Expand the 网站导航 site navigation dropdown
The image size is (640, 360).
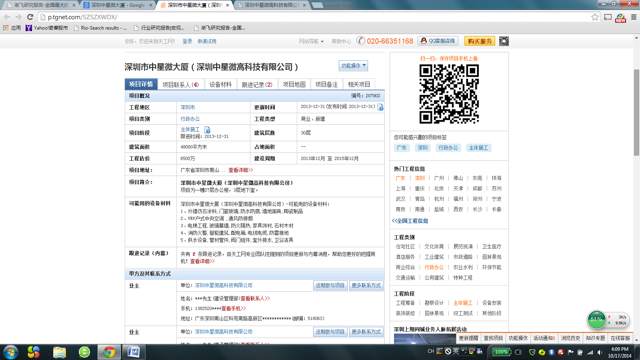click(x=311, y=41)
